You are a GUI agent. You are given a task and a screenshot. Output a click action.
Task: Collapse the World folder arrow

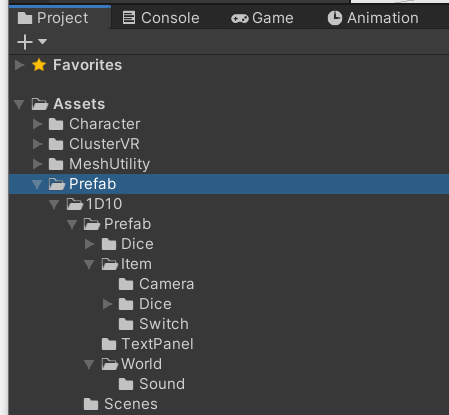[89, 364]
